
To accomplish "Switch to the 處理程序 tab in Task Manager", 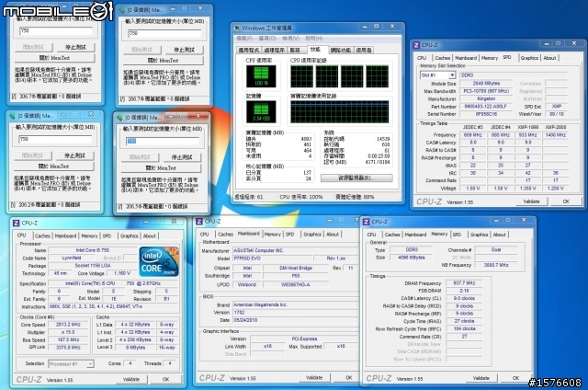I will [274, 50].
